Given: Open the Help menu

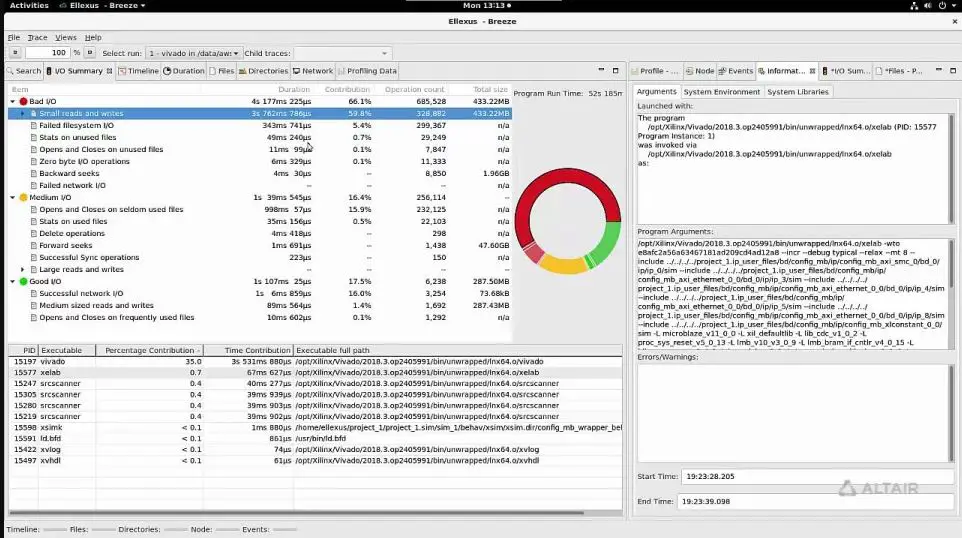Looking at the screenshot, I should 93,37.
